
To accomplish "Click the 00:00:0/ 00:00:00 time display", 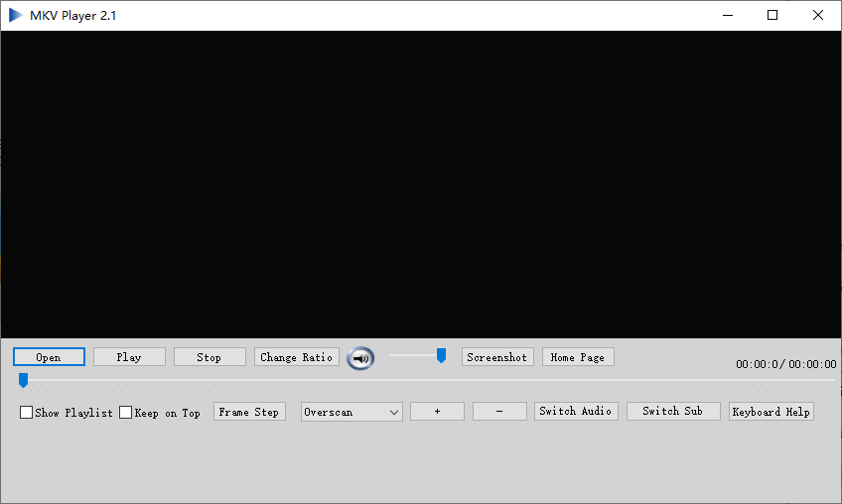I will point(786,364).
